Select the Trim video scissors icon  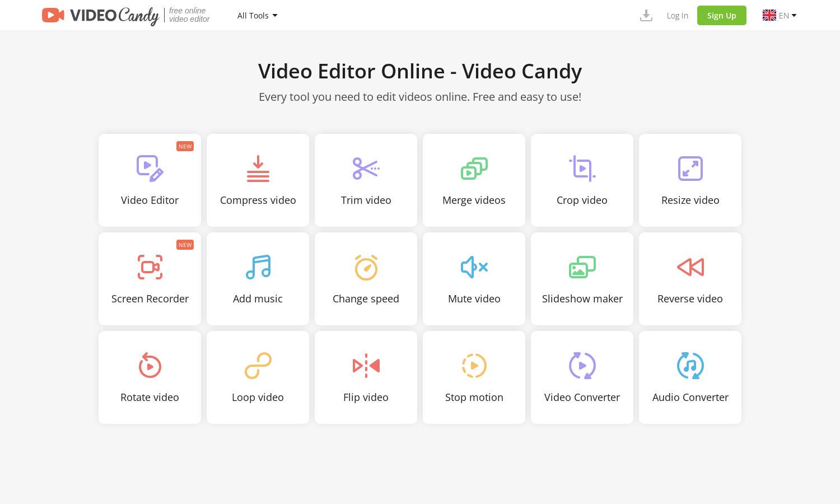pyautogui.click(x=366, y=169)
